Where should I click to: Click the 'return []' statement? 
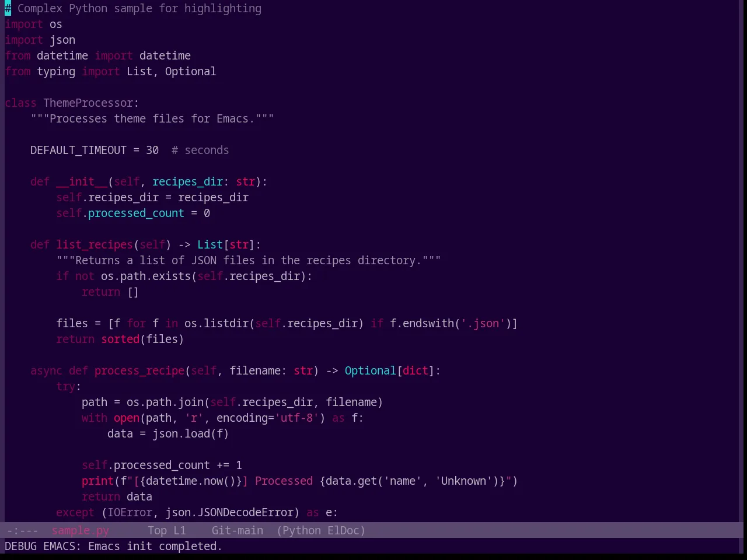coord(110,292)
